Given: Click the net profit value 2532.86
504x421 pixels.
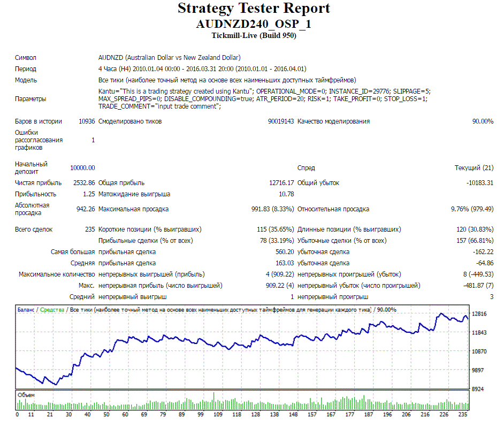Looking at the screenshot, I should point(84,183).
